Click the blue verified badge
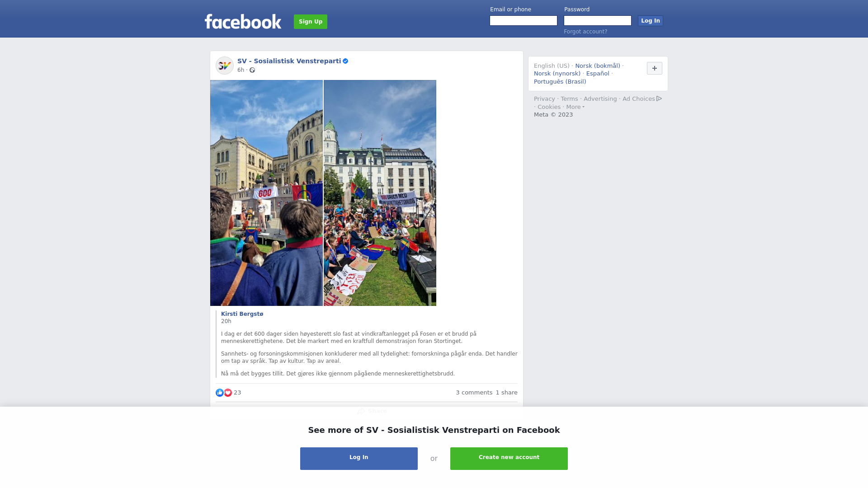 (345, 61)
